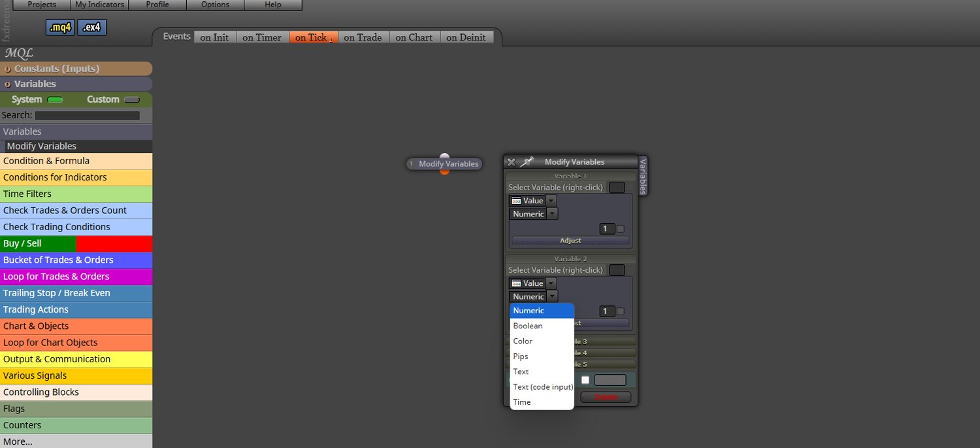Image resolution: width=980 pixels, height=448 pixels.
Task: Click the Search input field
Action: [x=88, y=115]
